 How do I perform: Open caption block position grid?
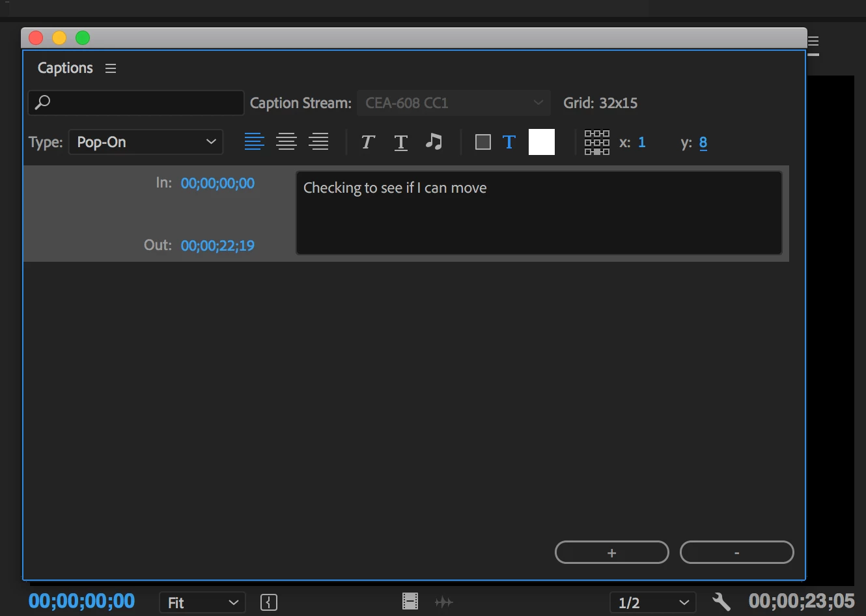tap(597, 142)
